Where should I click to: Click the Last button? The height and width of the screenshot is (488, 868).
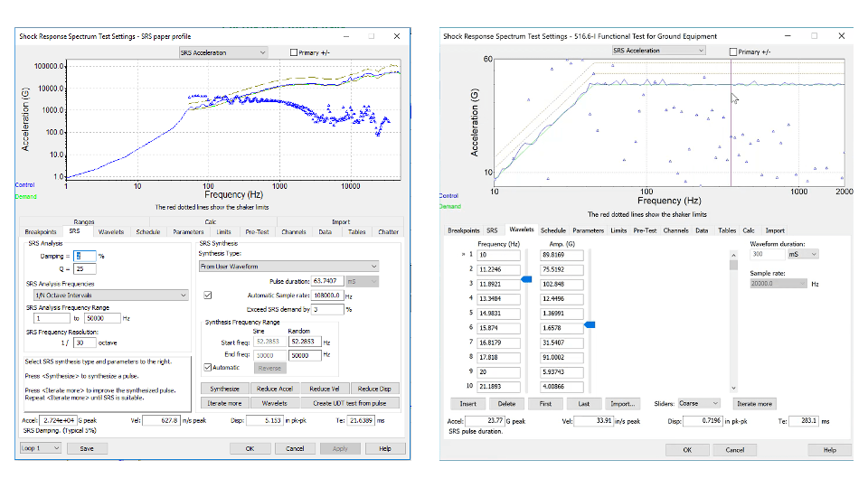tap(584, 404)
